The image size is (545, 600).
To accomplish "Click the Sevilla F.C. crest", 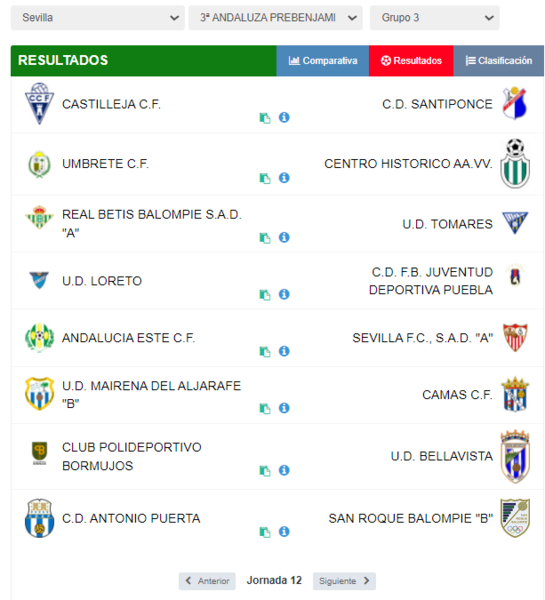I will (x=515, y=337).
